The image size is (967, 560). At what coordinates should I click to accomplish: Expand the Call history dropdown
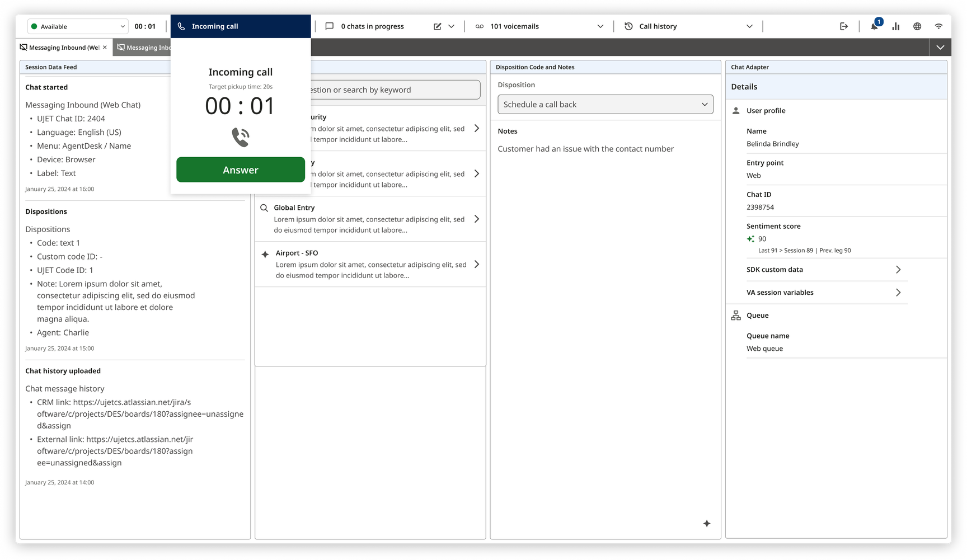click(750, 26)
